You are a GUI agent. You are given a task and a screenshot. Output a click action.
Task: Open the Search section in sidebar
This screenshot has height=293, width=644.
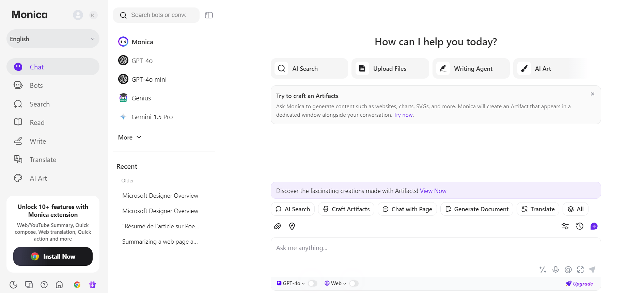point(53,104)
